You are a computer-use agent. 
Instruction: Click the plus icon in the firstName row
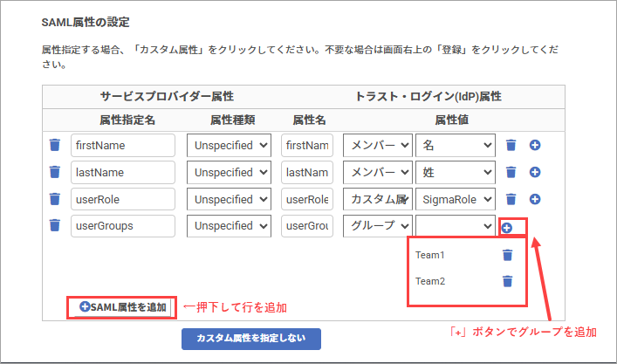[x=535, y=145]
